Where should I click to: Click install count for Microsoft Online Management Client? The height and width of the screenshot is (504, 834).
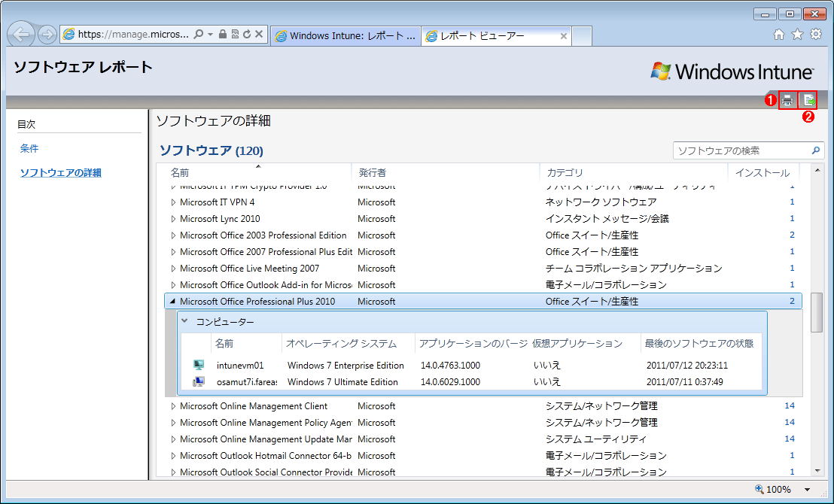click(x=790, y=405)
